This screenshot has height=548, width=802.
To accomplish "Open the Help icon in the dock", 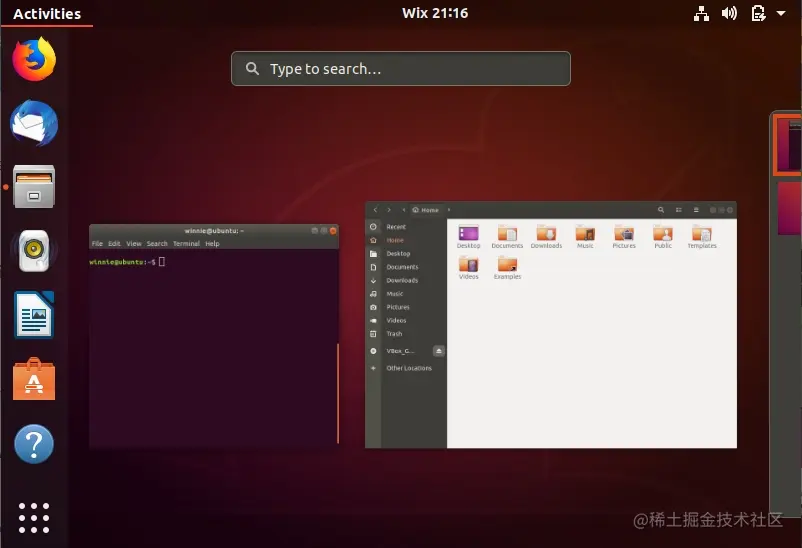I will coord(34,444).
